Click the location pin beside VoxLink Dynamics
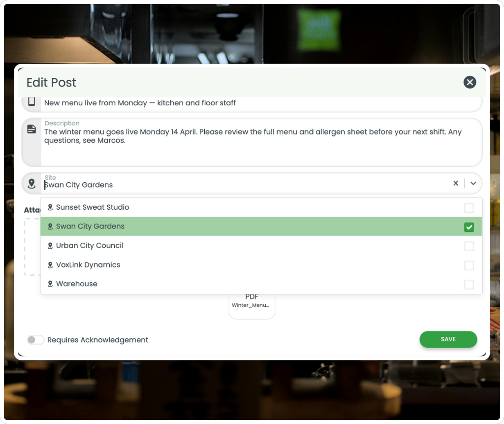 click(50, 264)
